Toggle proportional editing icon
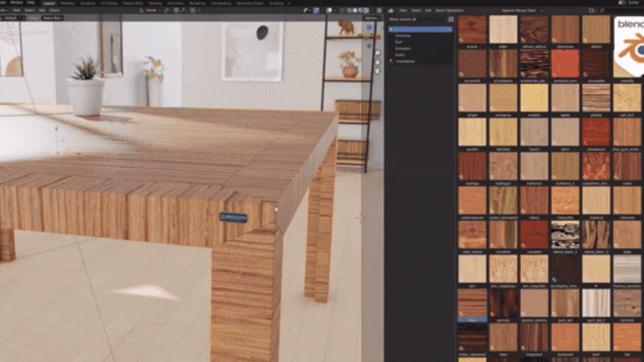Image resolution: width=644 pixels, height=362 pixels. pyautogui.click(x=192, y=10)
